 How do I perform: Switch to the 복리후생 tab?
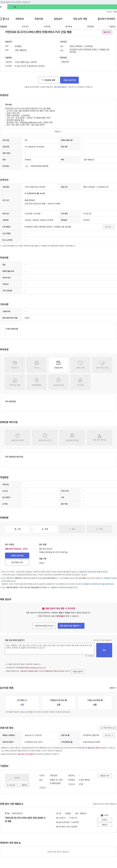69,27
